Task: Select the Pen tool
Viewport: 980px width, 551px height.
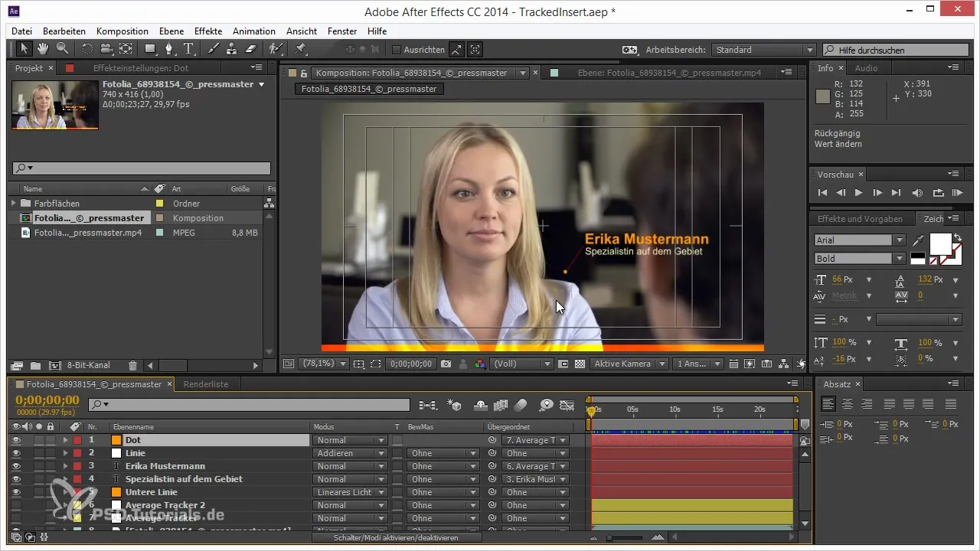Action: (x=170, y=49)
